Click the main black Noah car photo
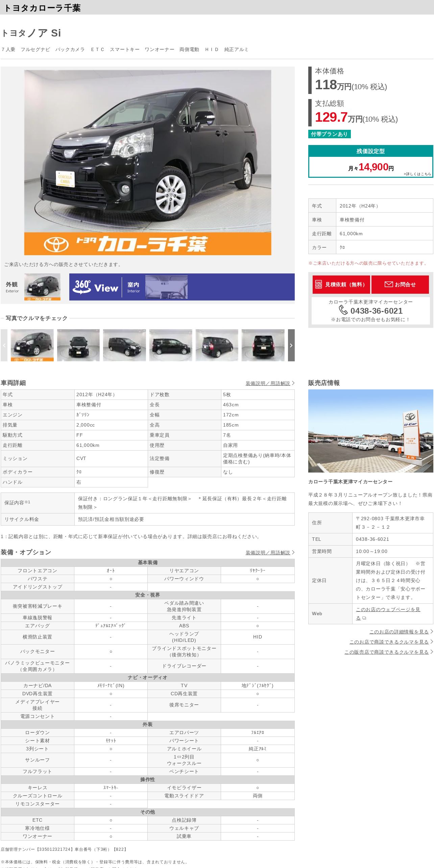Viewport: 434px width, 868px height. click(148, 162)
